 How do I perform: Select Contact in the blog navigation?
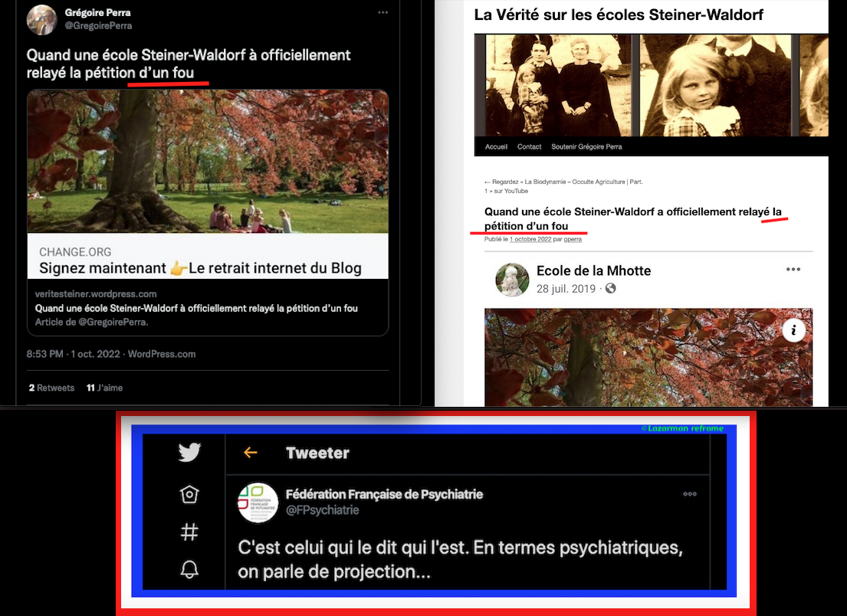pyautogui.click(x=529, y=146)
